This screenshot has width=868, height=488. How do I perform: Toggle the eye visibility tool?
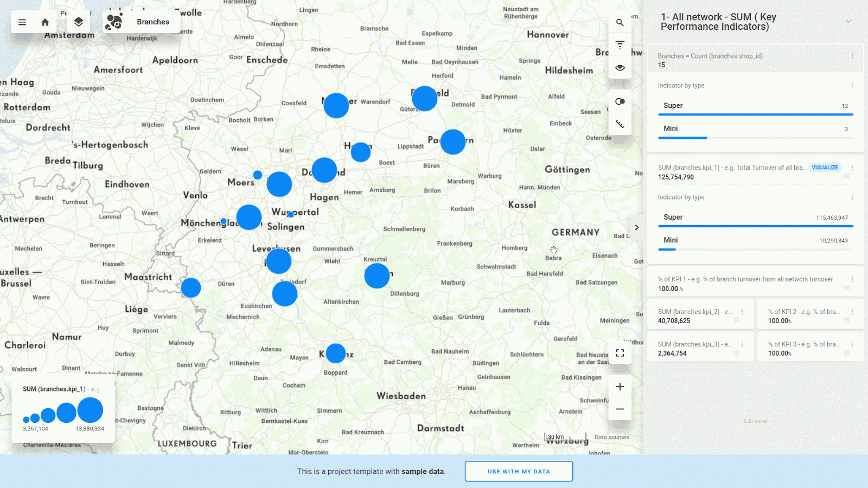pos(620,68)
